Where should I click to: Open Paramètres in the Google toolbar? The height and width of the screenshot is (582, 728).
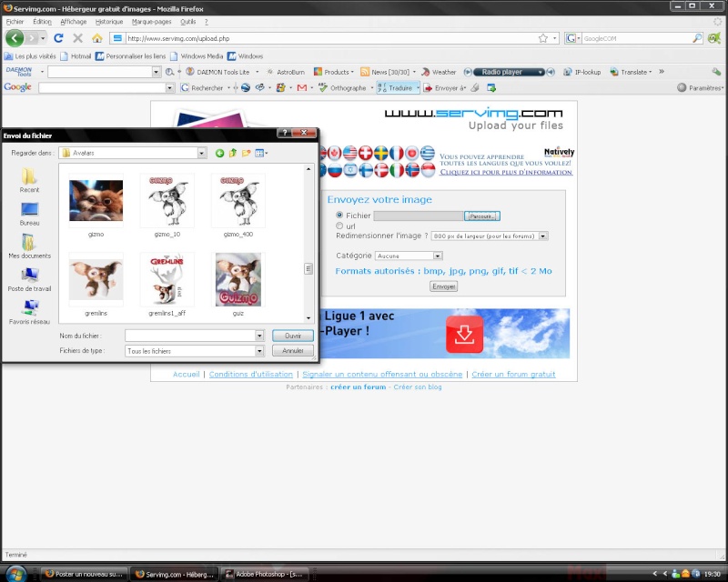(x=701, y=87)
